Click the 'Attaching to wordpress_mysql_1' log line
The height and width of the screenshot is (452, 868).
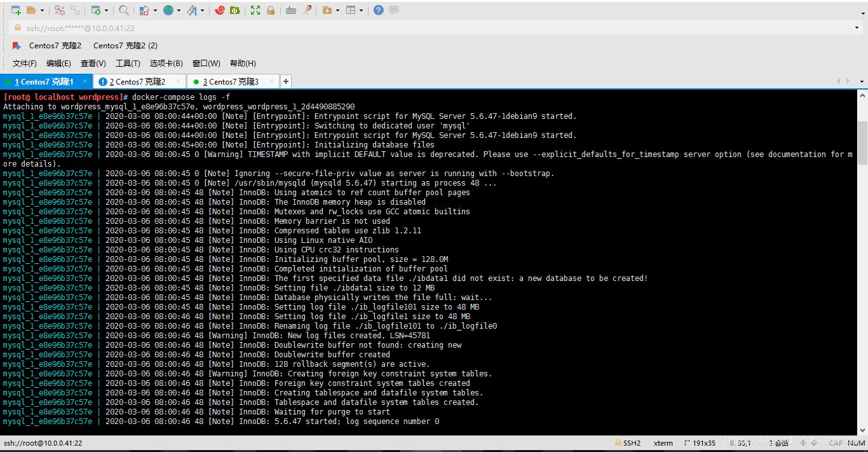[179, 107]
